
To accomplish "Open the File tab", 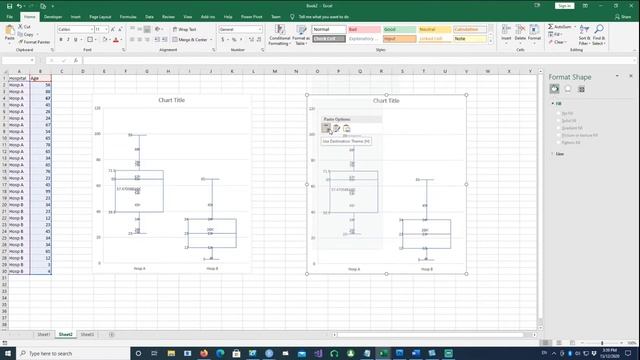I will [9, 17].
